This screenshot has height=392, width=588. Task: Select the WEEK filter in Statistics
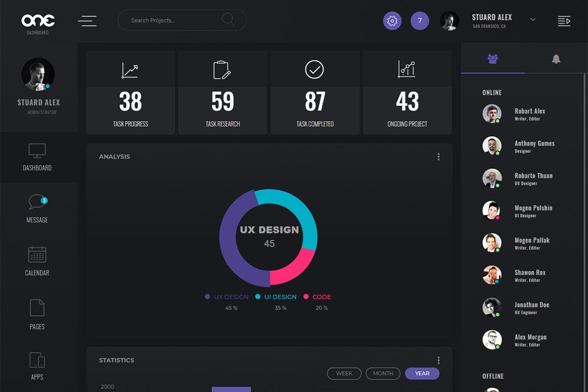(x=344, y=373)
